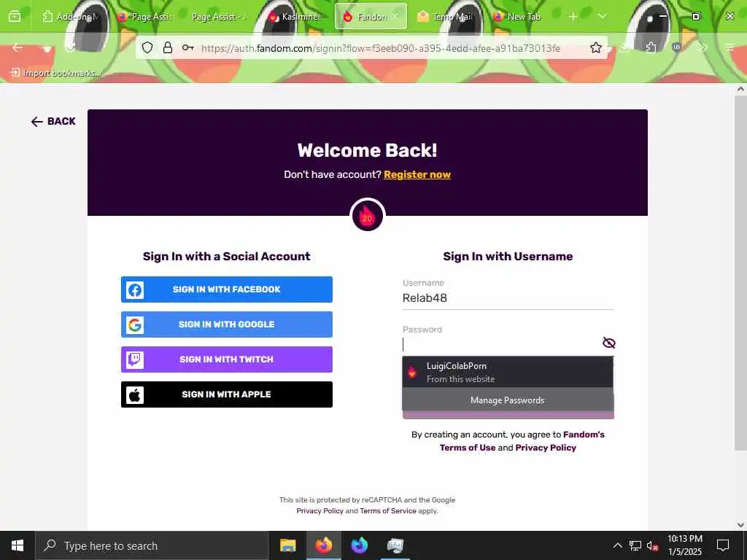The image size is (747, 560).
Task: Click the active Firefox taskbar icon
Action: 323,545
